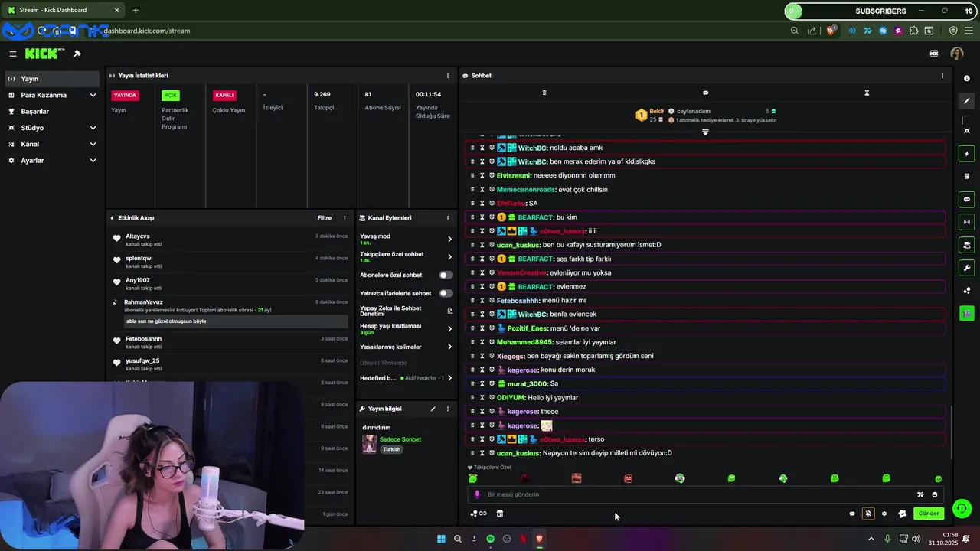The image size is (980, 551).
Task: Open the Brave browser main menu
Action: tap(969, 31)
